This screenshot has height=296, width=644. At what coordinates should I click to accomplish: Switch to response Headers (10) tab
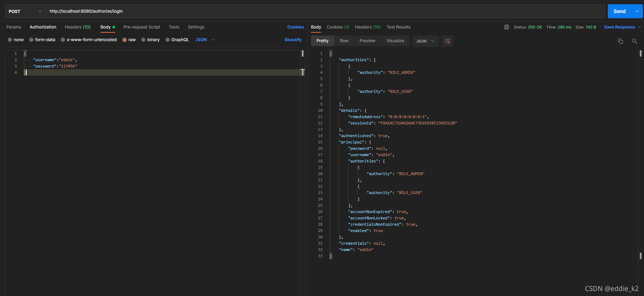coord(367,27)
